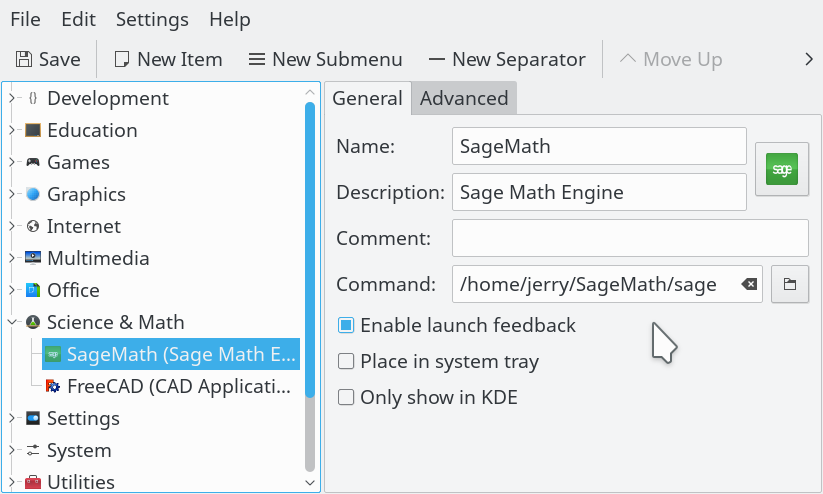Image resolution: width=823 pixels, height=494 pixels.
Task: Select the FreeCAD tree entry icon
Action: (53, 386)
